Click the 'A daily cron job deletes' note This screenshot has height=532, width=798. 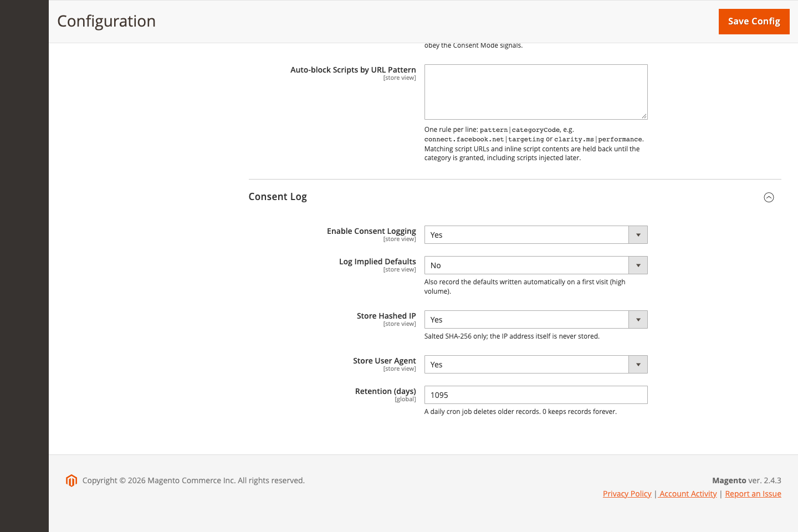(520, 412)
